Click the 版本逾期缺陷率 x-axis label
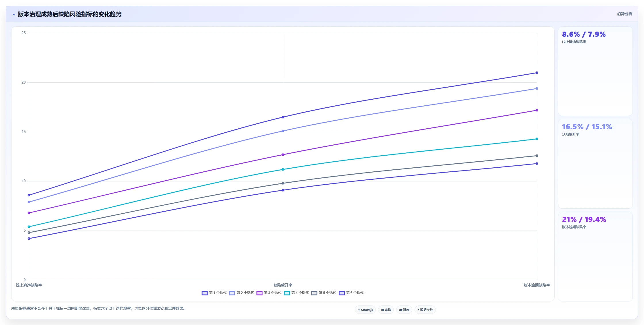The image size is (644, 325). coord(537,285)
